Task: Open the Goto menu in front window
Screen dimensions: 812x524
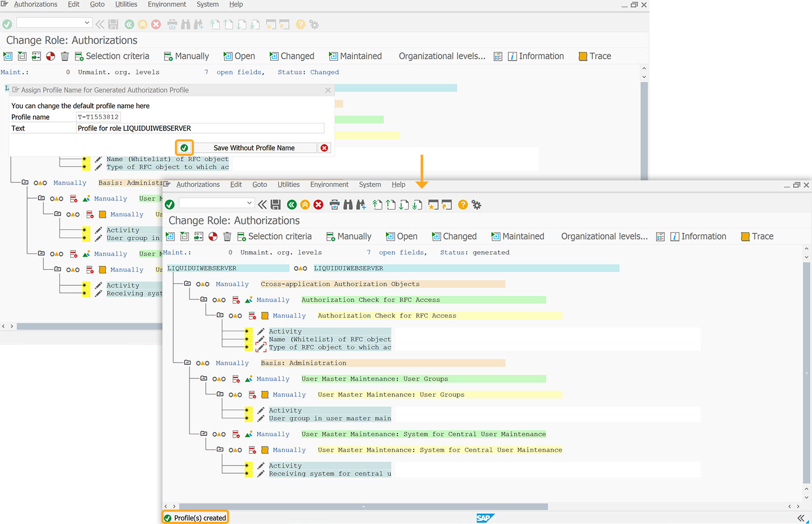Action: (x=260, y=185)
